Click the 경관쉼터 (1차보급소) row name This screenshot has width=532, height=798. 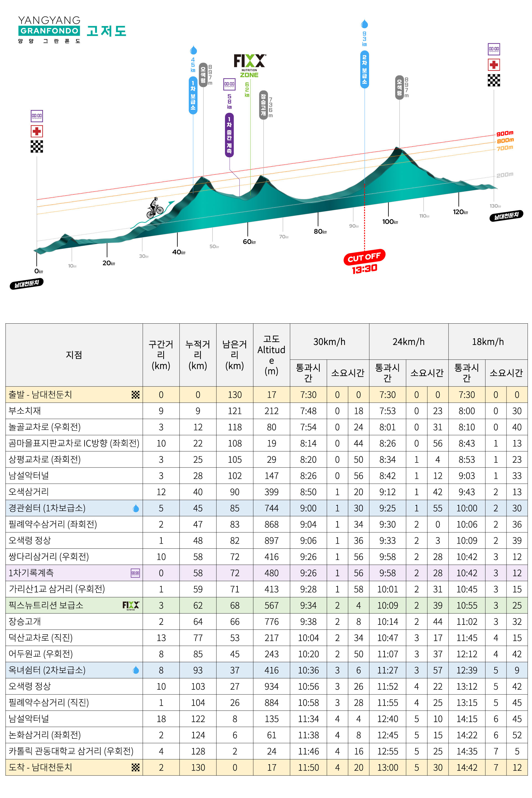[47, 508]
